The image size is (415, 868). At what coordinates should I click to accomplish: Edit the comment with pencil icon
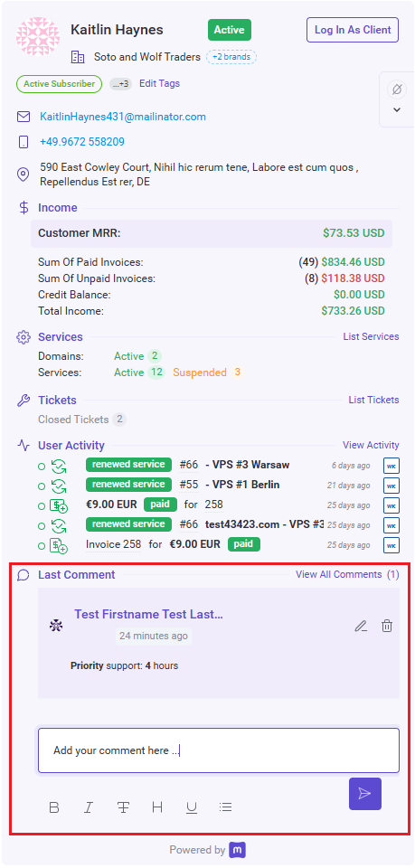(x=362, y=626)
